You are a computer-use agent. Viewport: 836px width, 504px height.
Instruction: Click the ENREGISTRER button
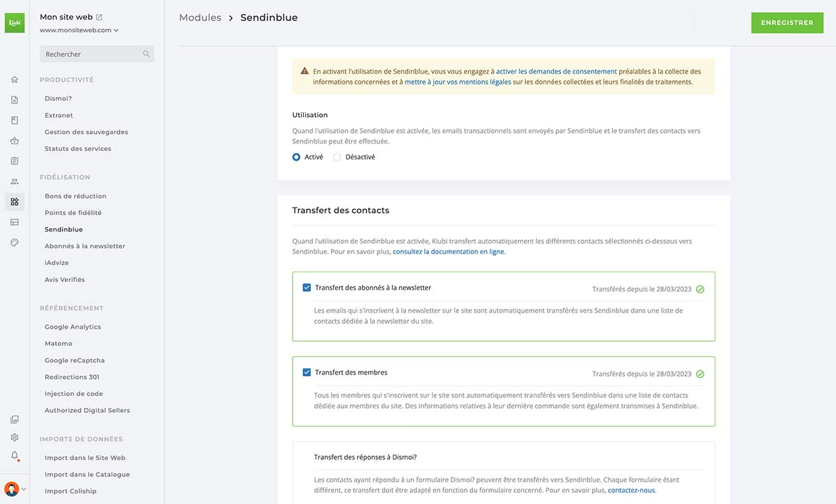(x=787, y=23)
